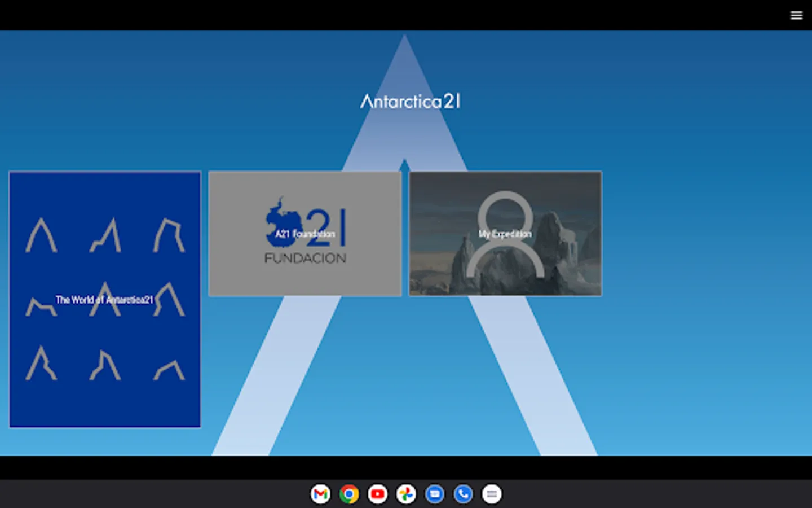Click the Antarctica21 logo title
Image resolution: width=812 pixels, height=508 pixels.
tap(411, 101)
